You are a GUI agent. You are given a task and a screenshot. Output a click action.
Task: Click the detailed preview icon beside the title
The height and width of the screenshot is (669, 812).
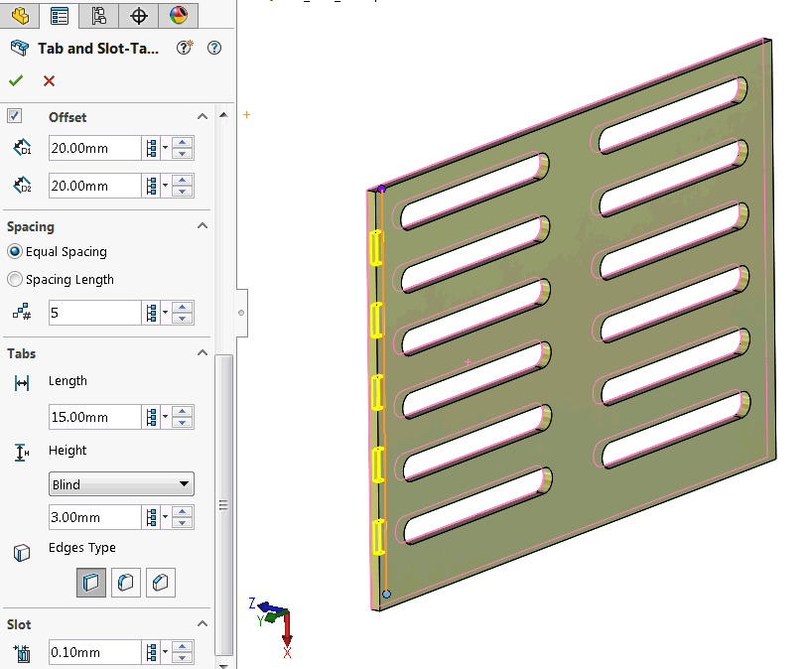coord(185,48)
